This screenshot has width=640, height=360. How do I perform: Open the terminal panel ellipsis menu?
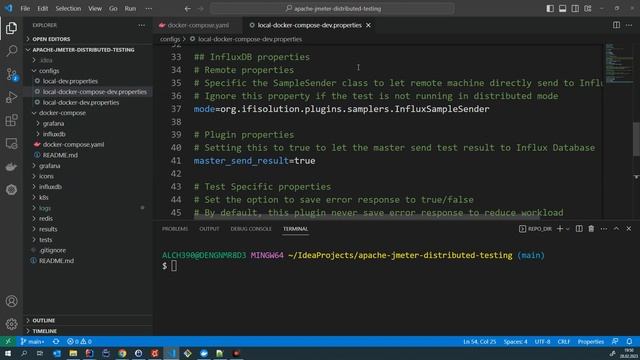point(604,229)
